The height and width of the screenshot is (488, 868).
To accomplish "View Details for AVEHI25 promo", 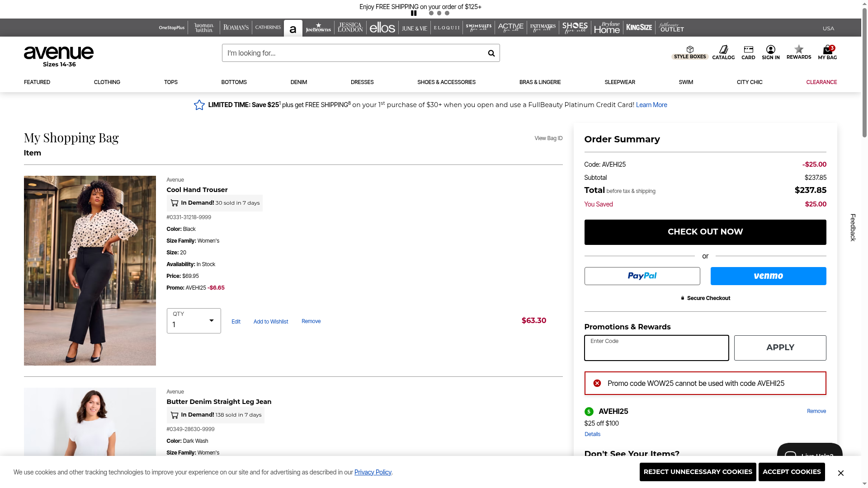I will click(x=592, y=434).
